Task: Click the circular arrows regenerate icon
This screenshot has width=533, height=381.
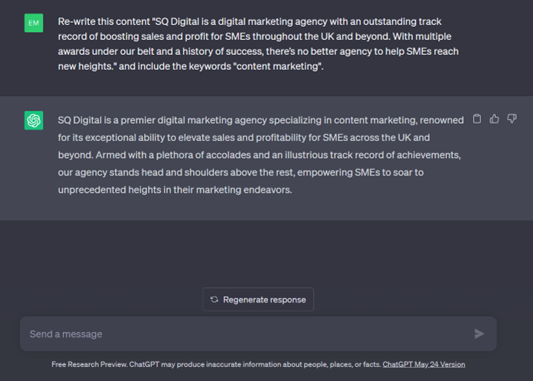Action: point(214,299)
